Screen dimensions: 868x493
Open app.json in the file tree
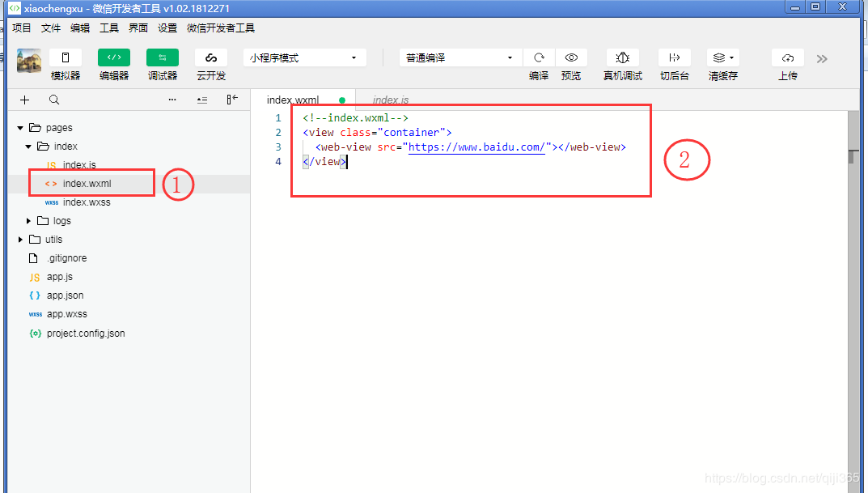pos(65,295)
